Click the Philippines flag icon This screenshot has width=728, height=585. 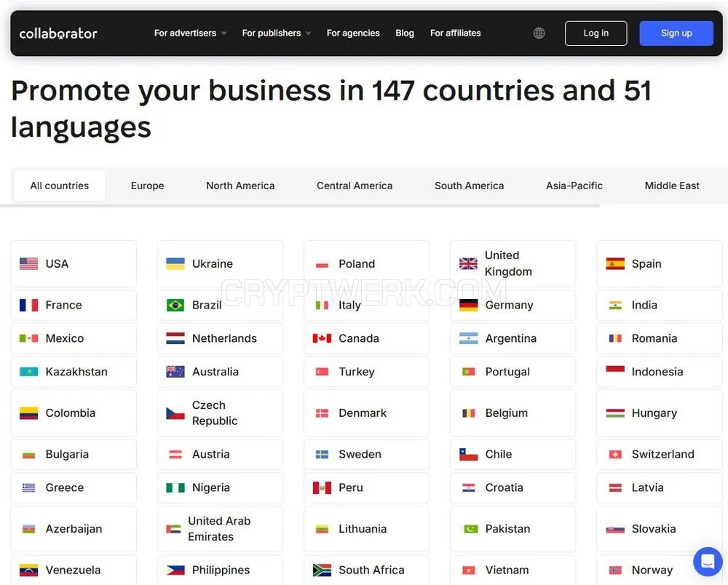click(175, 570)
